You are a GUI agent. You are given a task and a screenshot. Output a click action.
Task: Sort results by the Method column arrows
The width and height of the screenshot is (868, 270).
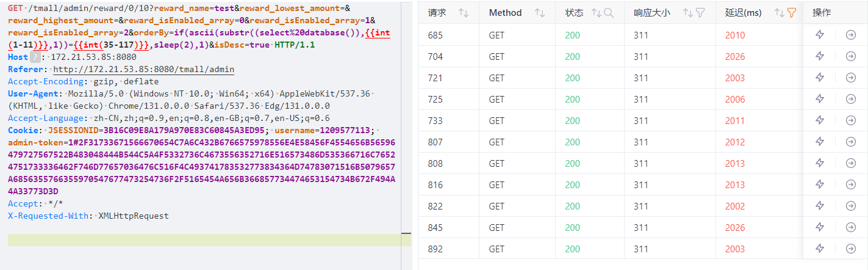[539, 13]
